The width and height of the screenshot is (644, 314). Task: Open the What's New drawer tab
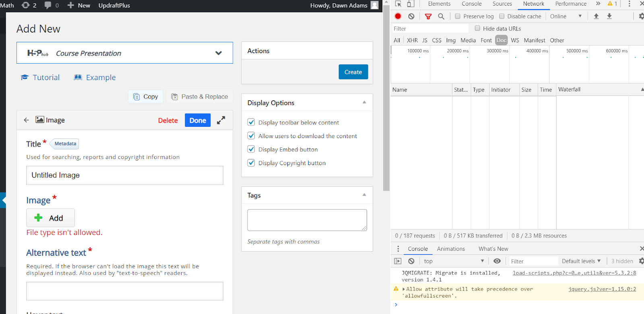[493, 249]
